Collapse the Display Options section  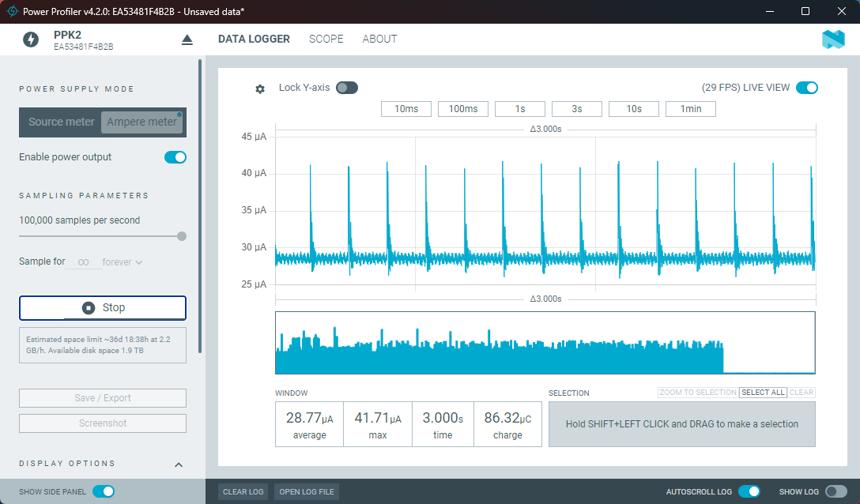click(179, 465)
